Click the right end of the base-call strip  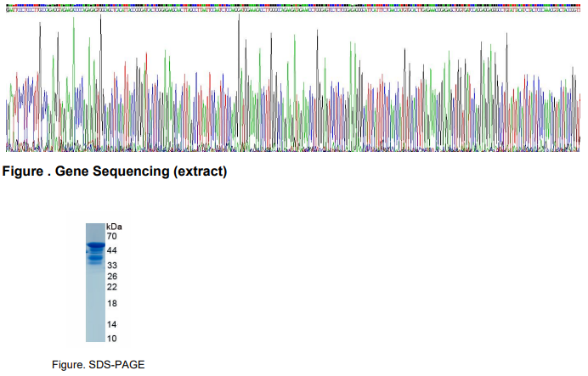pyautogui.click(x=578, y=6)
